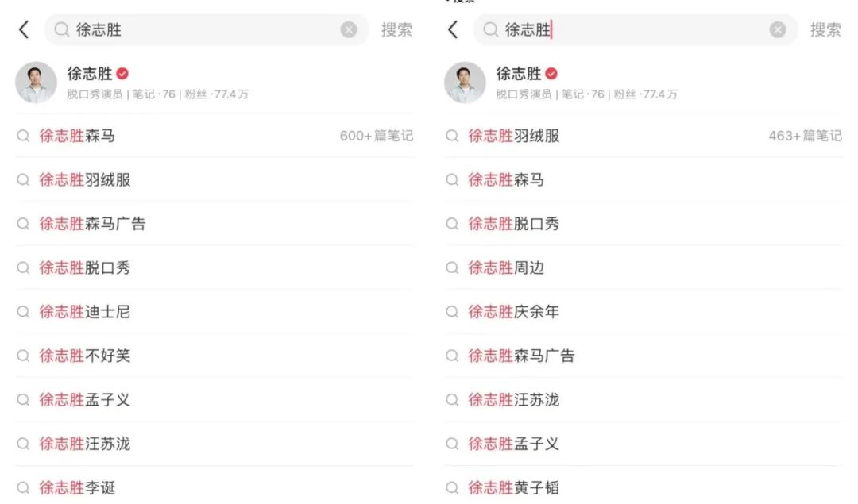Clear the right search field text
The width and height of the screenshot is (858, 504).
[x=778, y=30]
